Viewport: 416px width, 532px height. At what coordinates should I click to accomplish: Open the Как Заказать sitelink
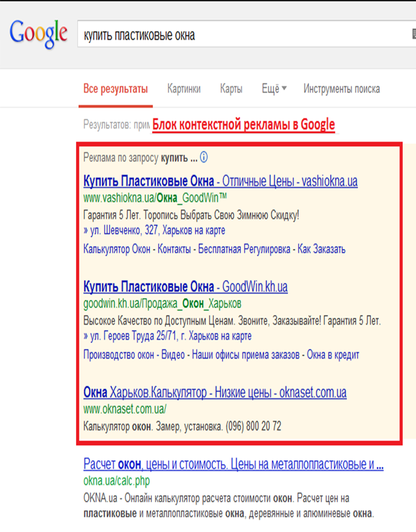(321, 249)
